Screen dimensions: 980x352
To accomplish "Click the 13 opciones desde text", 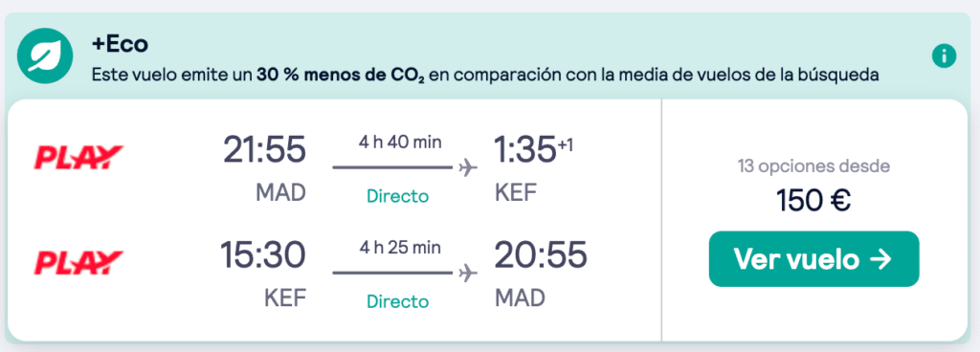I will 813,166.
